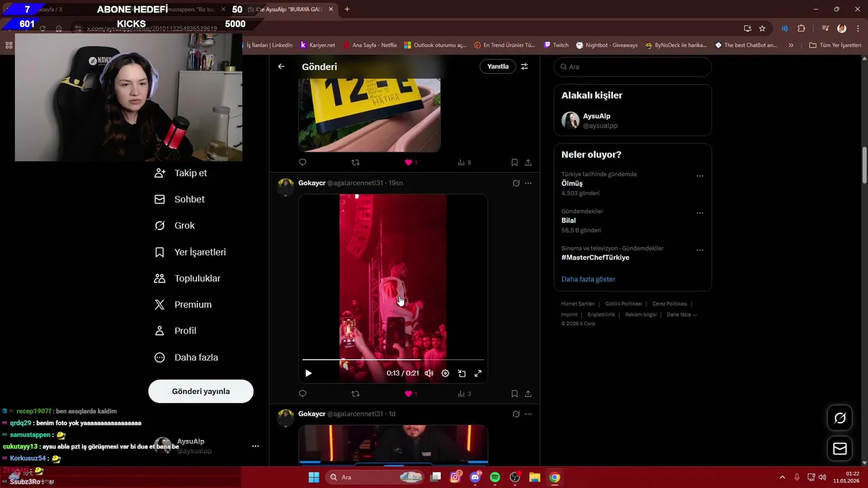The height and width of the screenshot is (488, 868).
Task: Open Sohbet in the sidebar
Action: tap(180, 199)
